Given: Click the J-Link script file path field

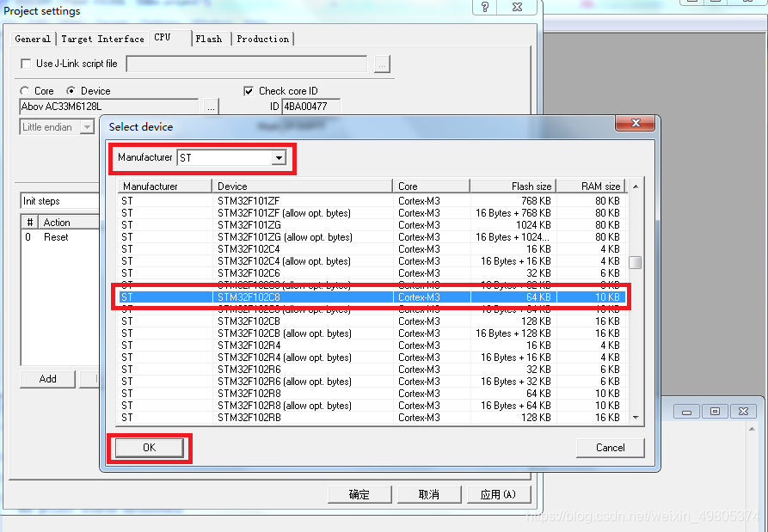Looking at the screenshot, I should coord(246,64).
